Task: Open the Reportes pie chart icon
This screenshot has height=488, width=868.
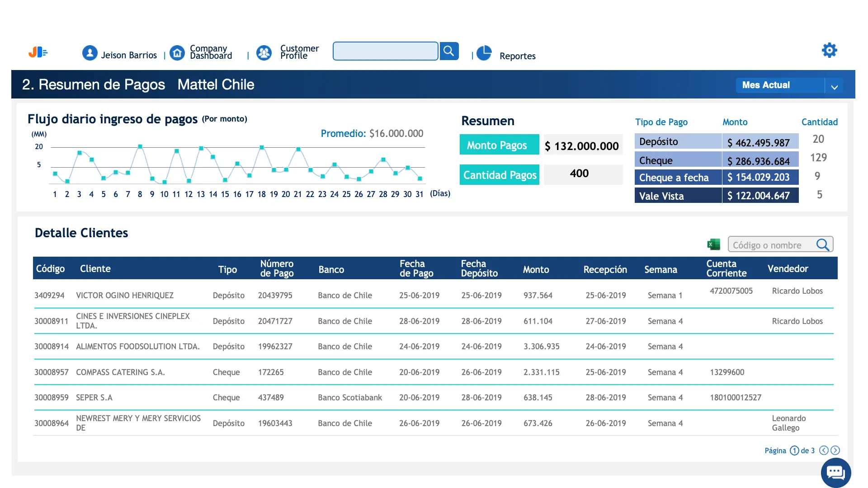Action: pyautogui.click(x=484, y=53)
